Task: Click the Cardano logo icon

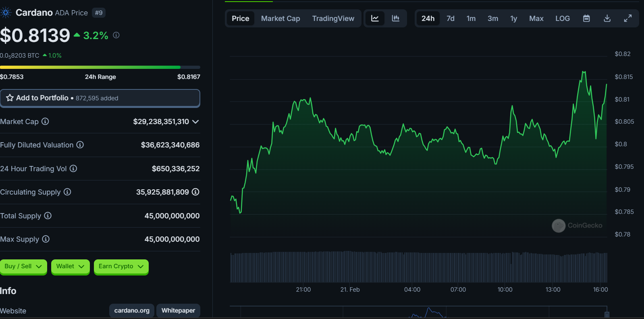Action: 6,13
